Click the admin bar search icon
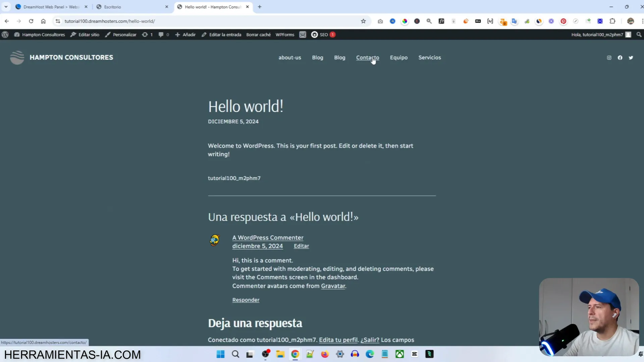Image resolution: width=644 pixels, height=362 pixels. [638, 35]
